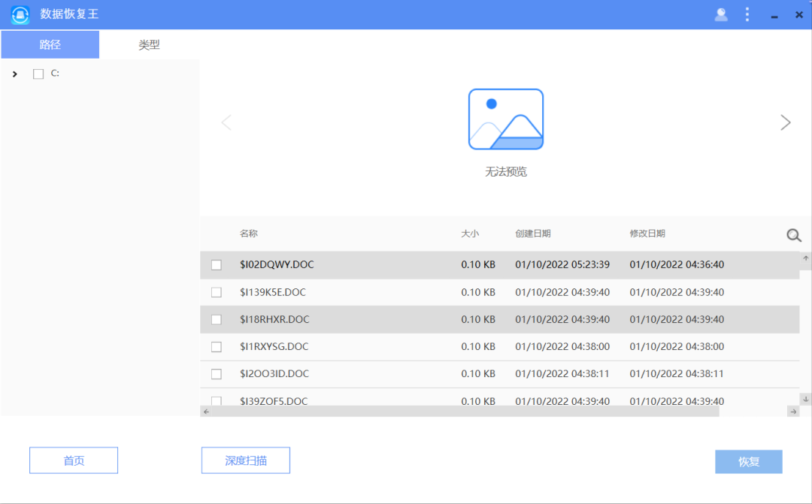Click the 数据恢复王 app logo icon
Viewport: 812px width, 504px height.
coord(20,14)
